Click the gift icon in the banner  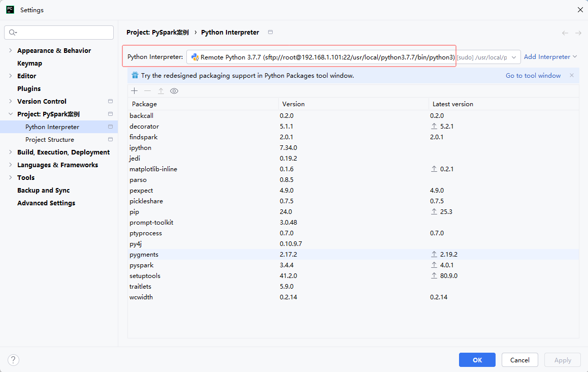coord(135,75)
